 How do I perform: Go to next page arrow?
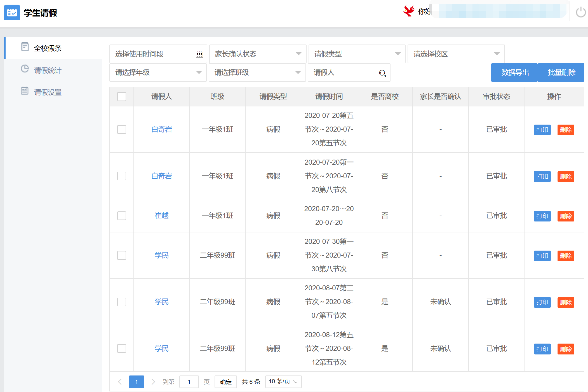coord(153,382)
